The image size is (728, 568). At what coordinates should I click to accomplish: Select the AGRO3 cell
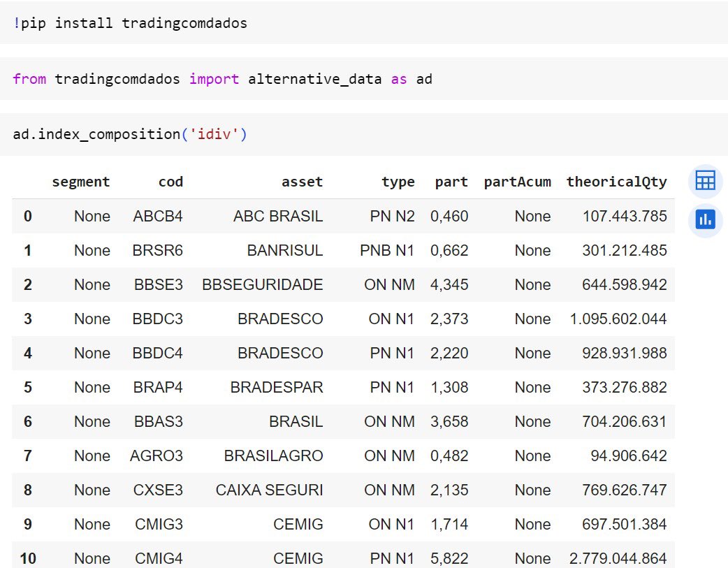156,456
